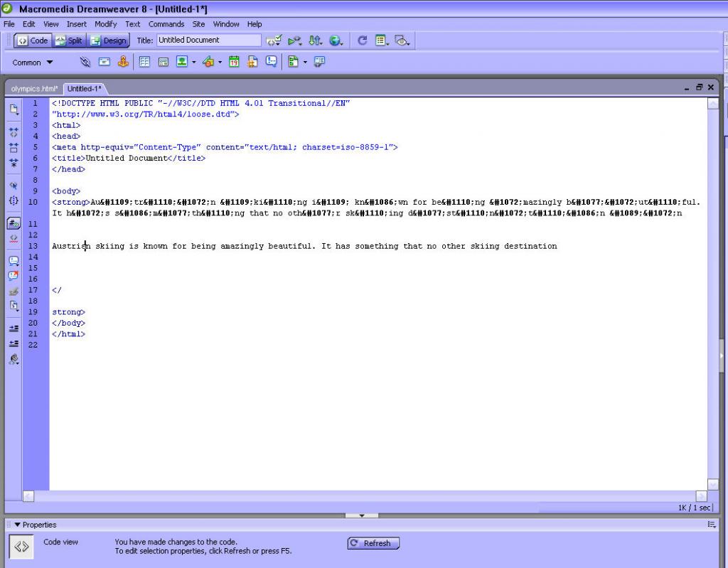The image size is (728, 568).
Task: Toggle line numbers in coding toolbar
Action: (x=14, y=223)
